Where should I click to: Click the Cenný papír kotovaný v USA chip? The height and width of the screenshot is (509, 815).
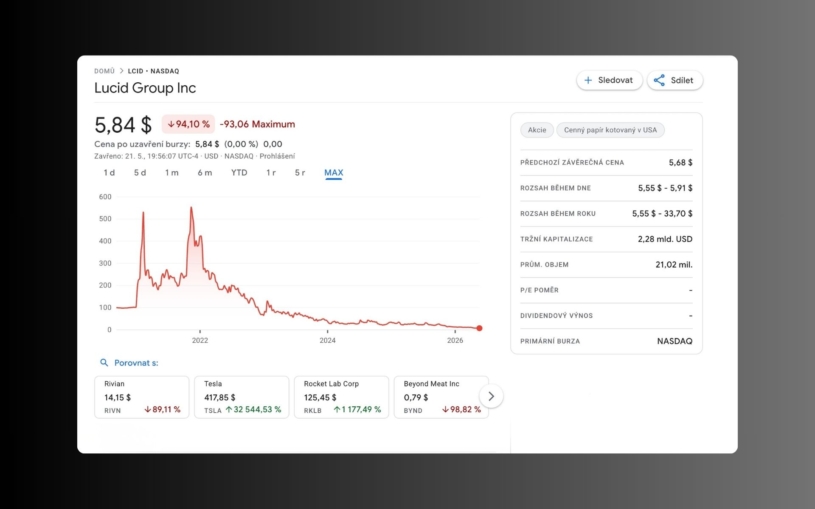(x=610, y=130)
